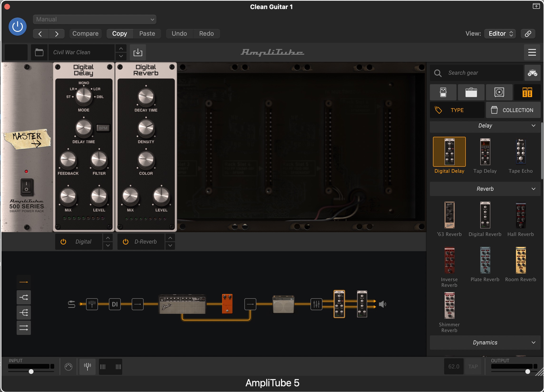This screenshot has height=392, width=544.
Task: Select the stomp pedals gear category
Action: [443, 92]
